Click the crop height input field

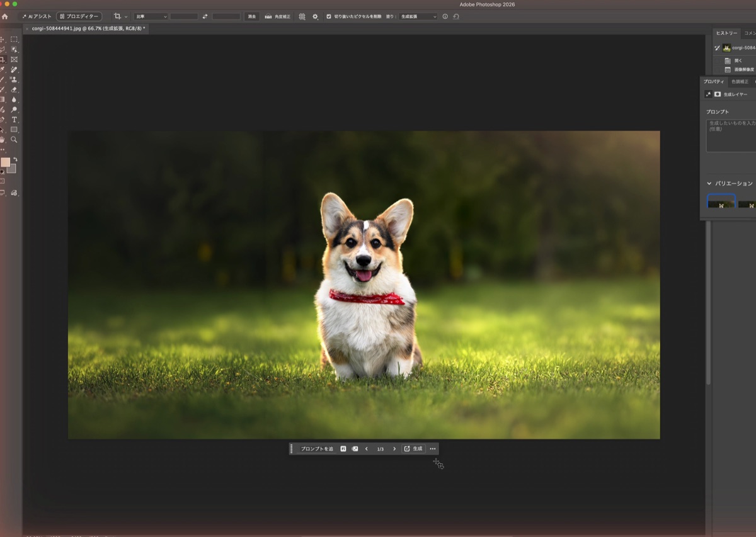pyautogui.click(x=226, y=16)
